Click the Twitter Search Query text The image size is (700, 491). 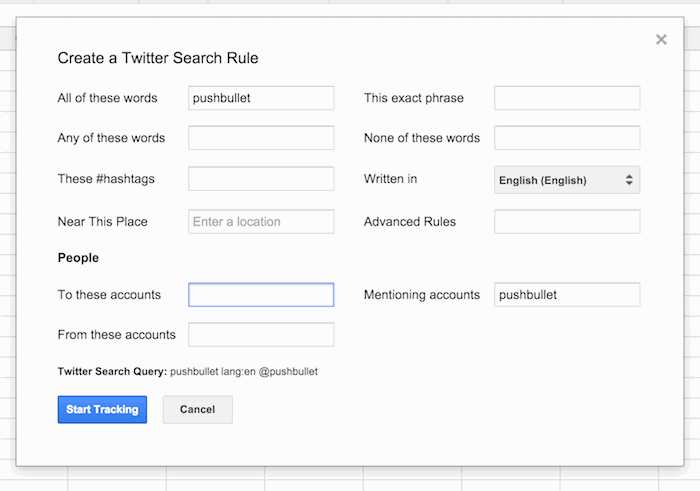(188, 371)
